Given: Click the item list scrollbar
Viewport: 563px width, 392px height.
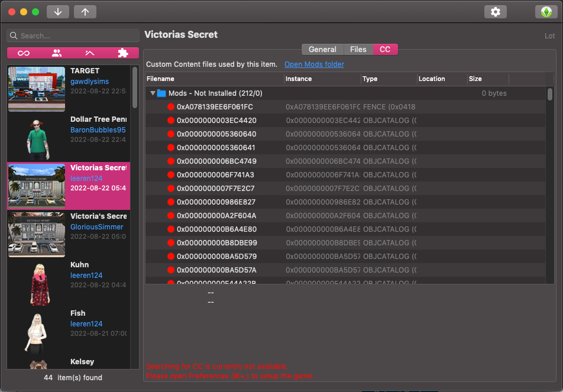Looking at the screenshot, I should click(x=135, y=88).
